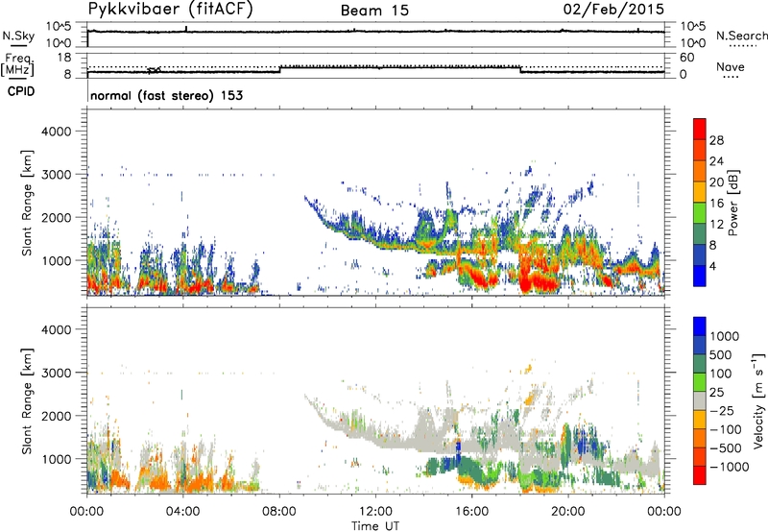Click the "N.Search" legend label
This screenshot has width=768, height=532.
coord(741,36)
